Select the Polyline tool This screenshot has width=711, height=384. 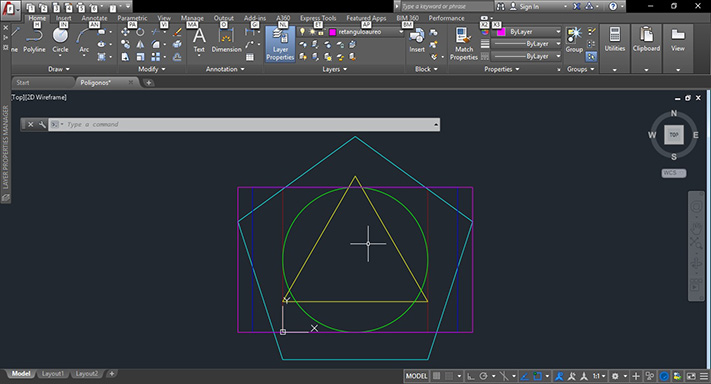pyautogui.click(x=34, y=40)
